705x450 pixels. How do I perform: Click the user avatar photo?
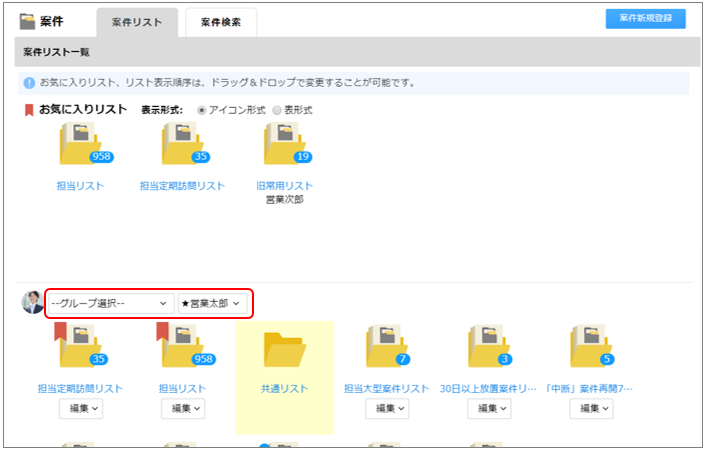coord(33,302)
